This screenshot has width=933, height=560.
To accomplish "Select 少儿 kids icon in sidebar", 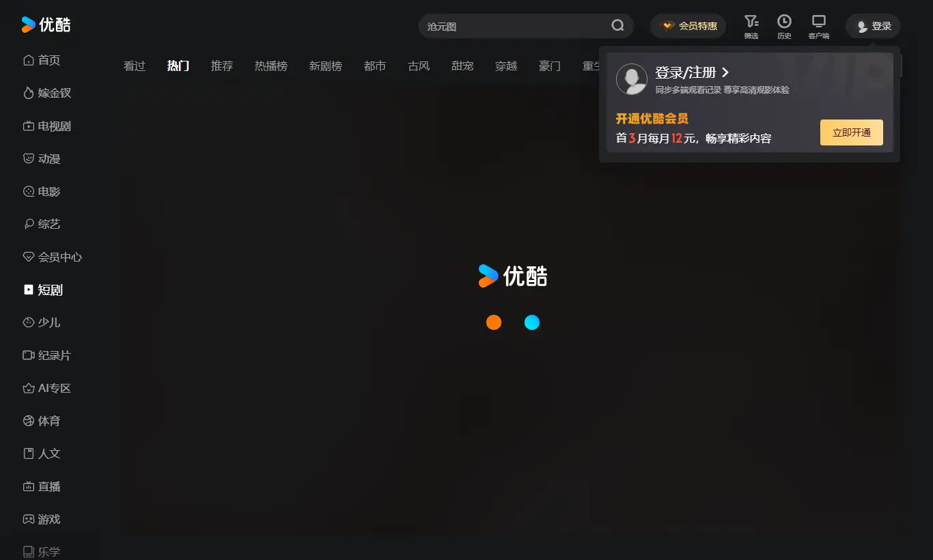I will point(29,322).
